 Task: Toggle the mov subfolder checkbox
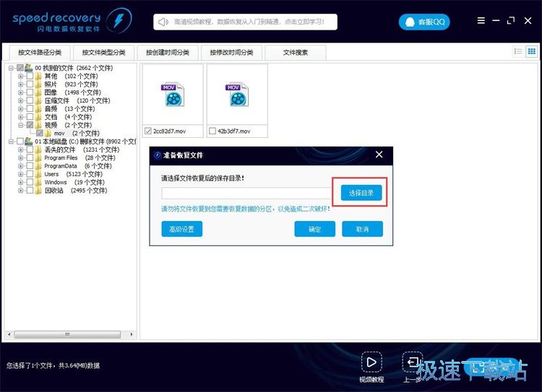(40, 133)
